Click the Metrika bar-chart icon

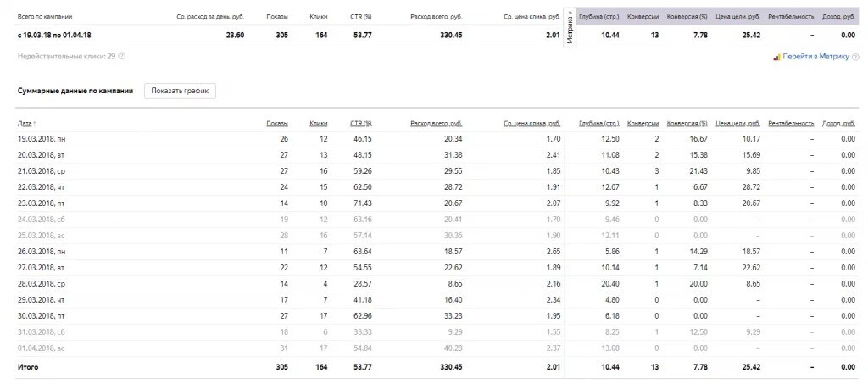(776, 57)
